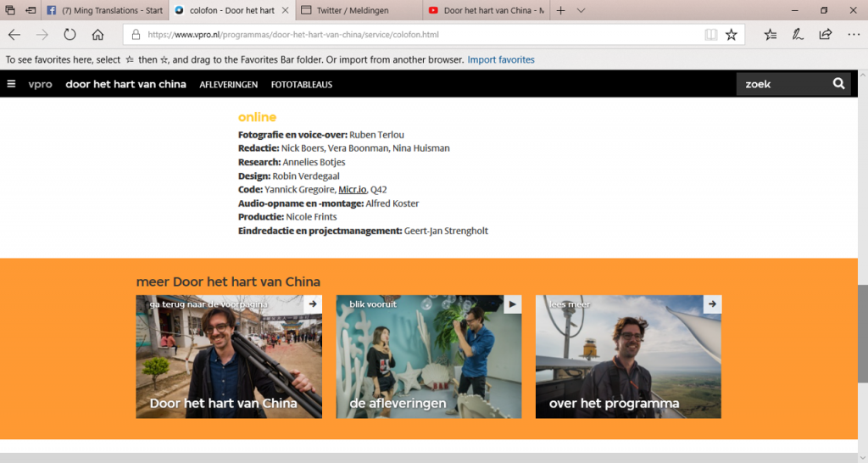Click the address bar URL

(x=293, y=34)
